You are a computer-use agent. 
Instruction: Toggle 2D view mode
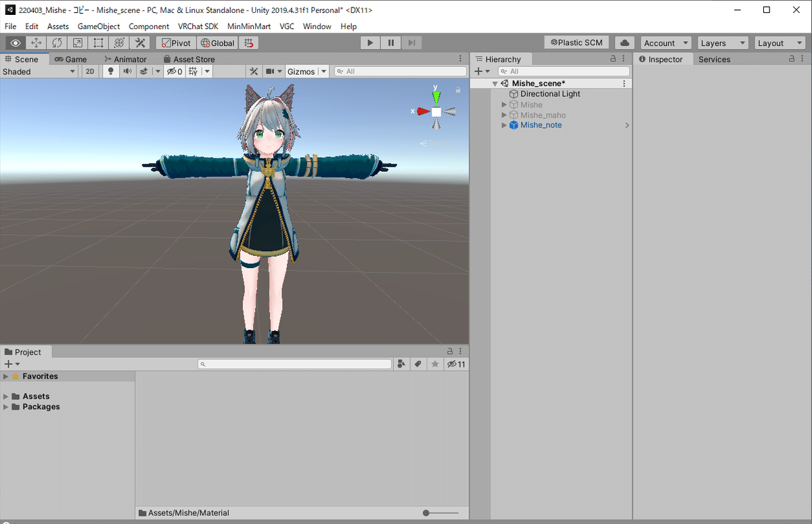point(90,71)
